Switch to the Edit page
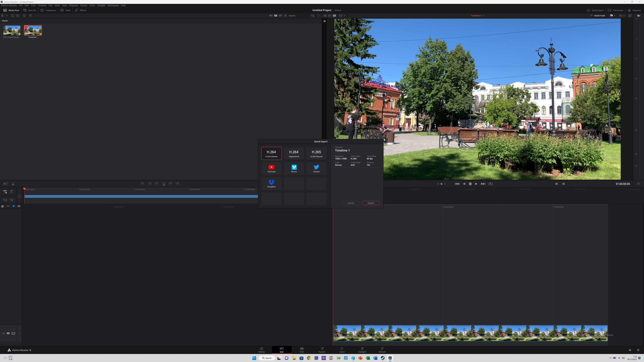This screenshot has height=362, width=644. [x=302, y=350]
